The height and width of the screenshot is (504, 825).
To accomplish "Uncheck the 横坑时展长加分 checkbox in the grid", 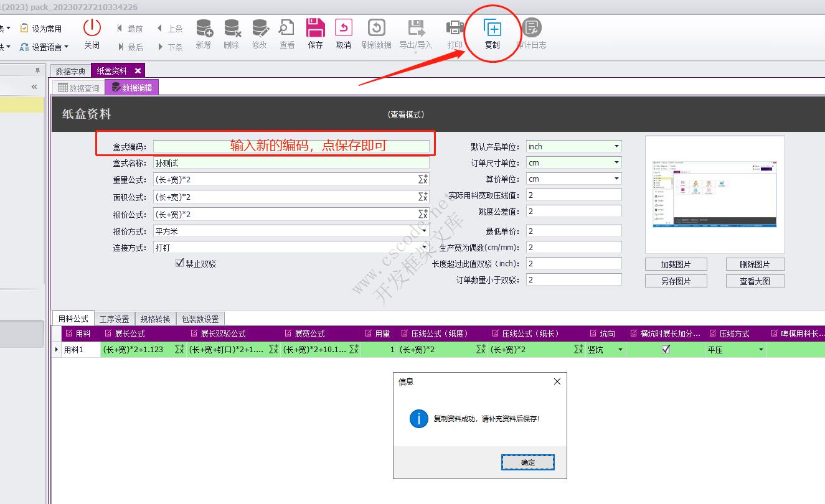I will point(666,349).
